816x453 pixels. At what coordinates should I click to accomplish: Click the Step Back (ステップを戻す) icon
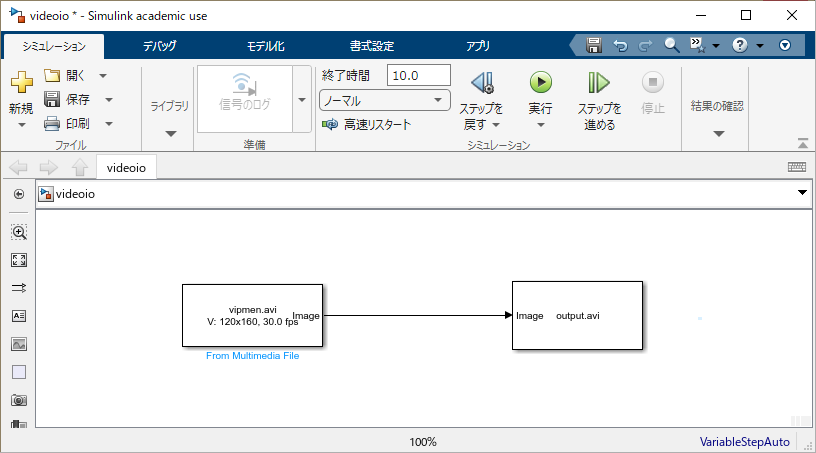pos(482,82)
